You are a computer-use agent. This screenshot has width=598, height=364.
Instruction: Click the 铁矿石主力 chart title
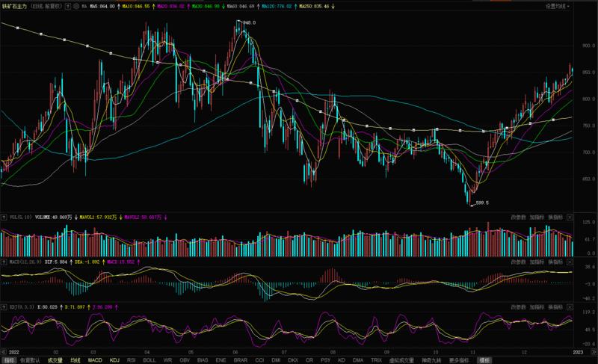[14, 7]
